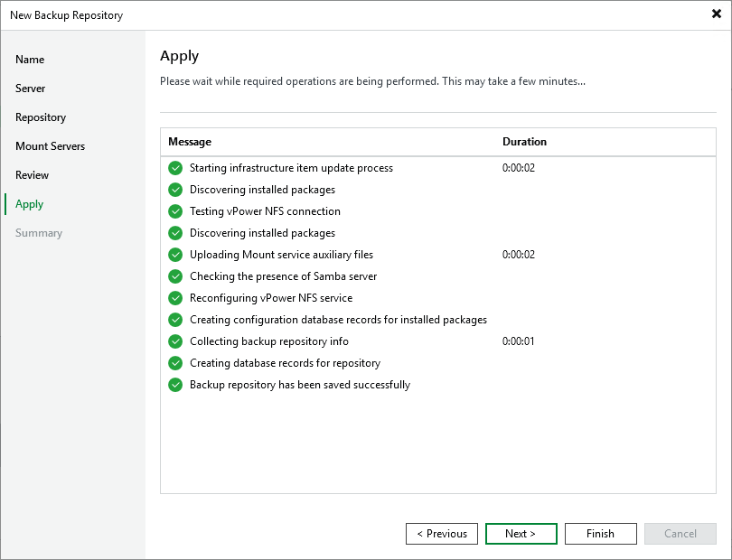Click Finish to complete the wizard
Image resolution: width=732 pixels, height=560 pixels.
pos(600,534)
